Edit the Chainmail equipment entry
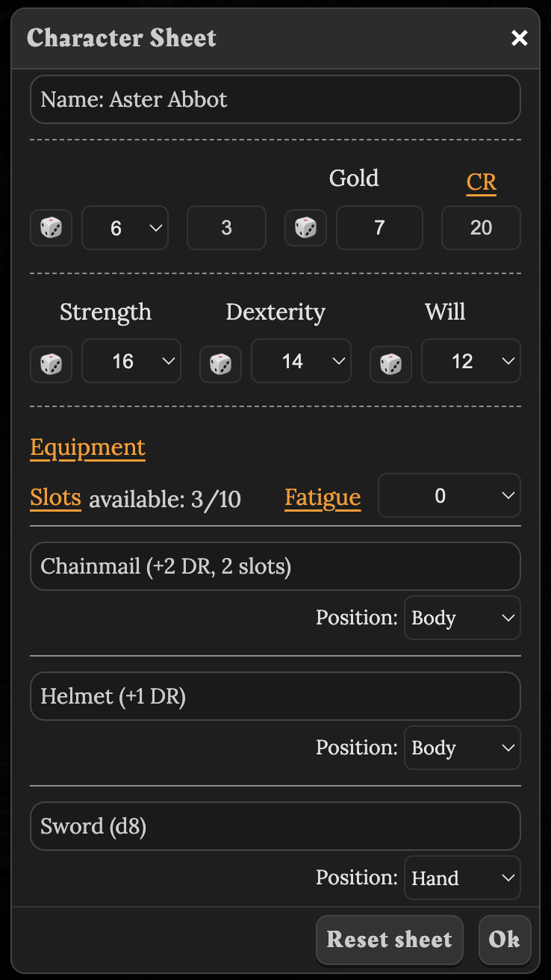551x980 pixels. coord(275,566)
